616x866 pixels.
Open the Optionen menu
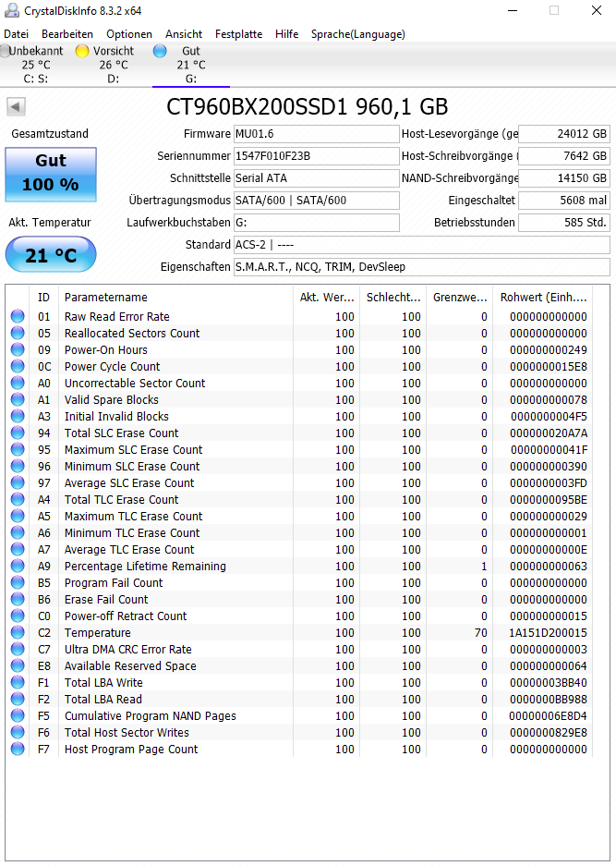click(129, 34)
